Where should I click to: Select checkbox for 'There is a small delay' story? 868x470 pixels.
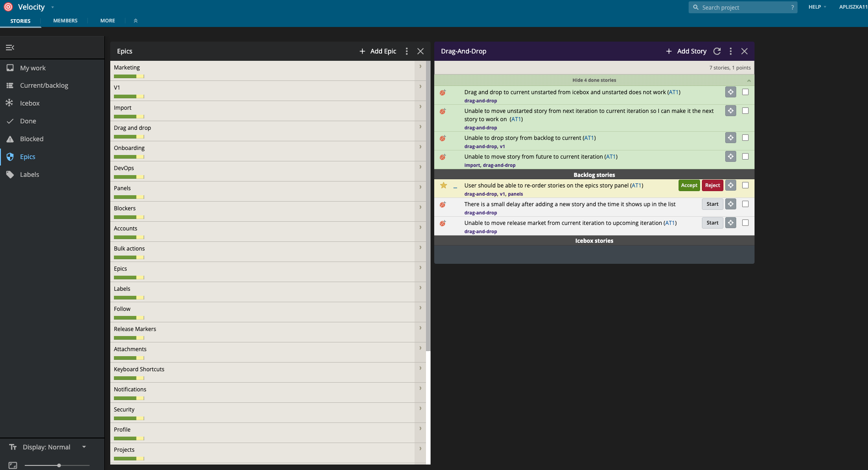pos(745,204)
